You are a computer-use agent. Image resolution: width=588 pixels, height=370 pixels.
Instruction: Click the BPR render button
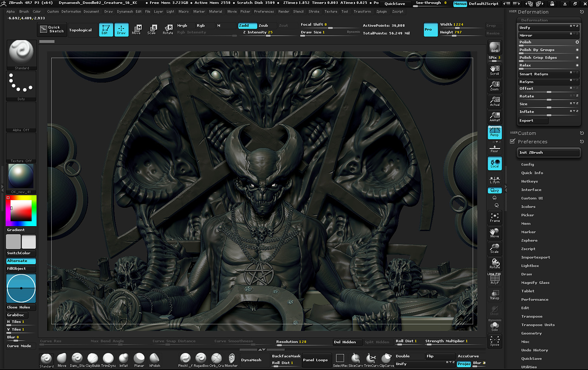point(495,47)
